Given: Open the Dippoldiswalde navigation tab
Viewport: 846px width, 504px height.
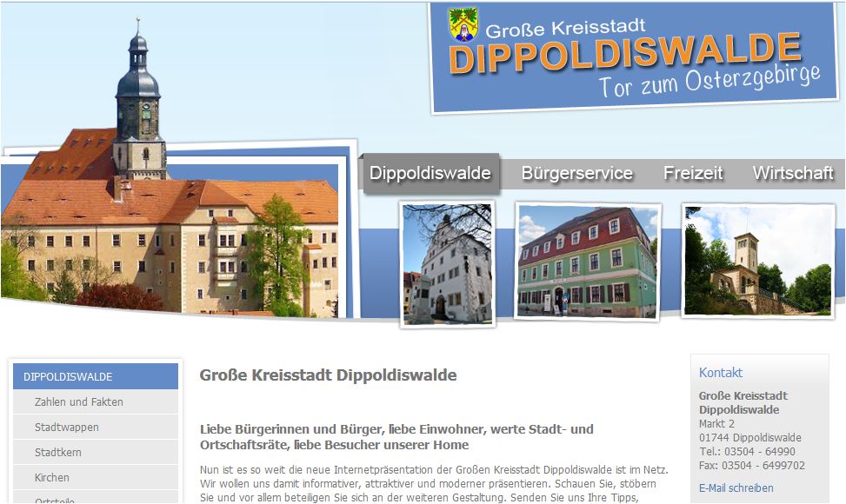Looking at the screenshot, I should click(430, 173).
